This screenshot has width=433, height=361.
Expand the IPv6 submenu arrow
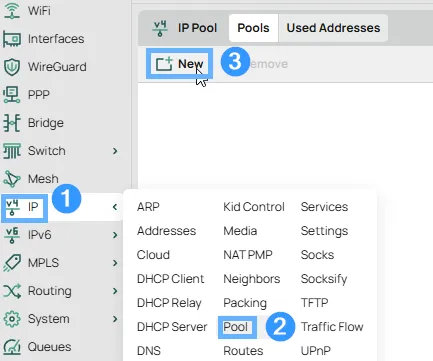(115, 235)
